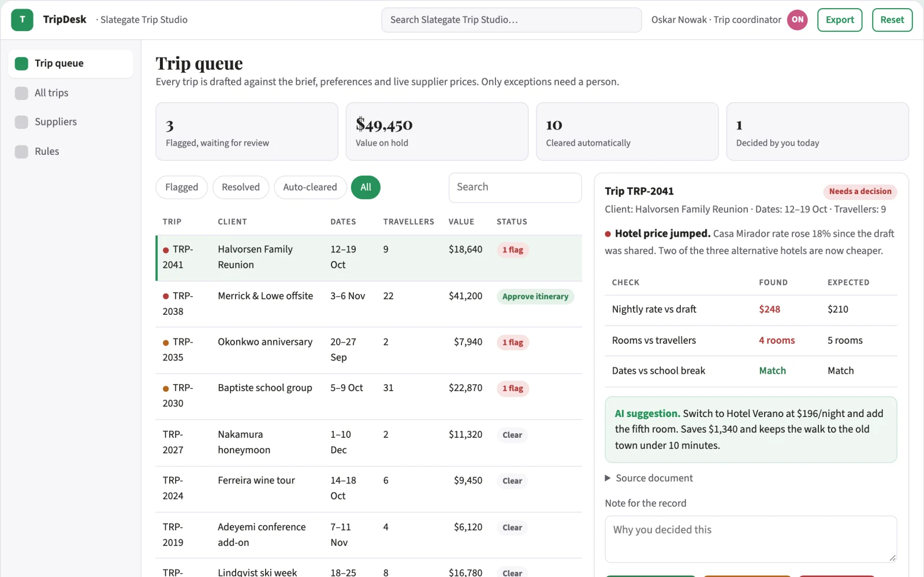Screen dimensions: 924x577
Task: Click the AI suggestion box
Action: (x=751, y=430)
